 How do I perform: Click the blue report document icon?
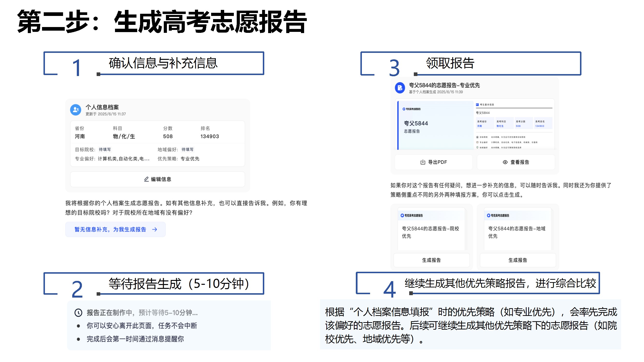tap(400, 88)
